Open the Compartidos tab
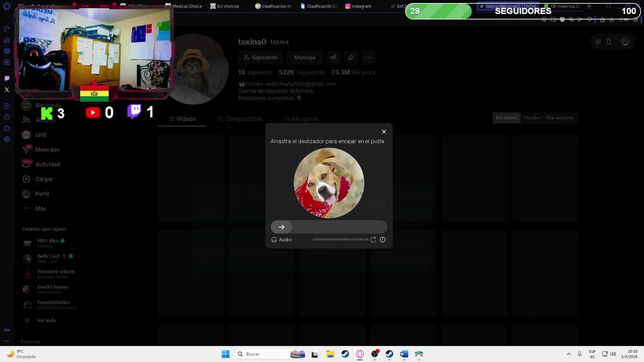This screenshot has height=362, width=644. pyautogui.click(x=240, y=119)
